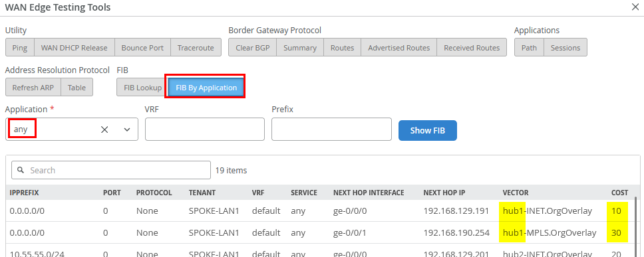Run the Ping utility

click(x=20, y=48)
